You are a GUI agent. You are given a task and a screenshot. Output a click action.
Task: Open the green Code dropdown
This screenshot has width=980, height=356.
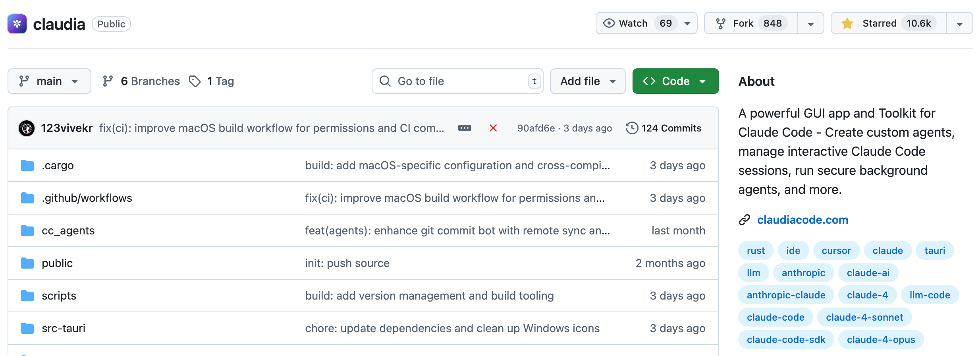point(675,81)
